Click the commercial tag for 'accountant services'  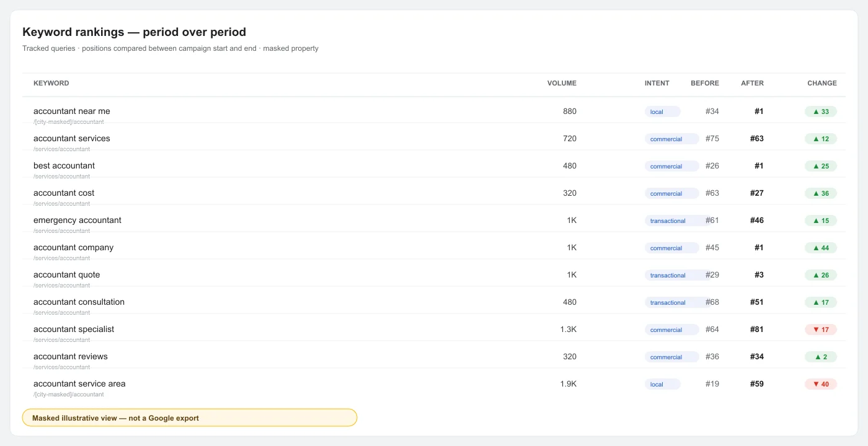coord(671,139)
